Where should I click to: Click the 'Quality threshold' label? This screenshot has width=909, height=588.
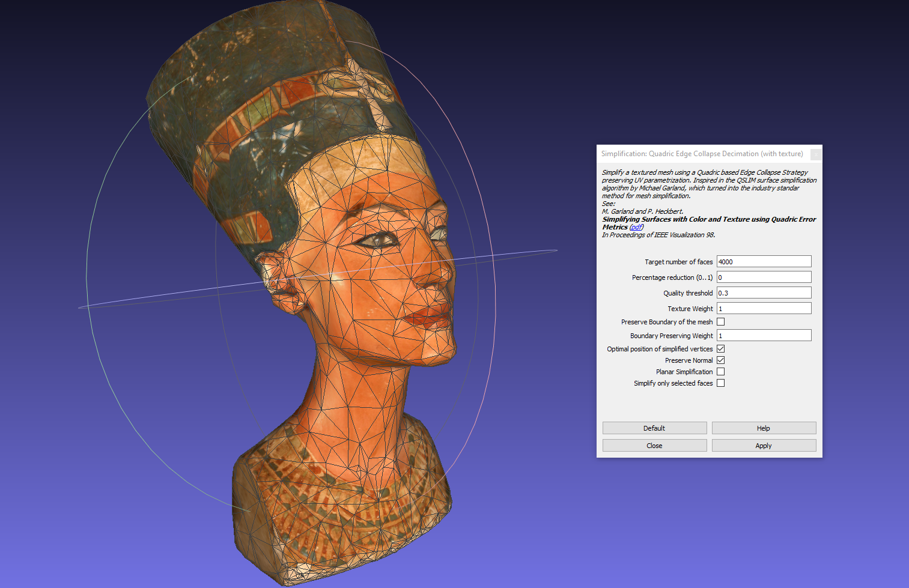coord(688,293)
